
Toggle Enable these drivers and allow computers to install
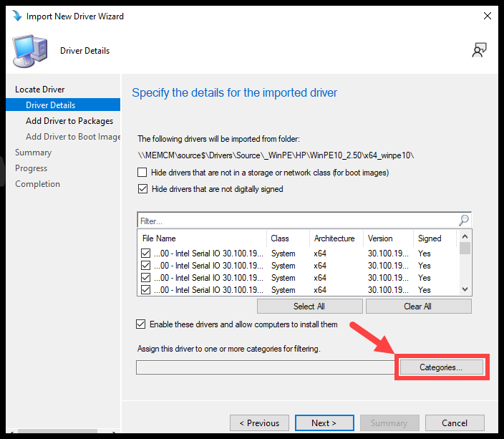(x=140, y=324)
